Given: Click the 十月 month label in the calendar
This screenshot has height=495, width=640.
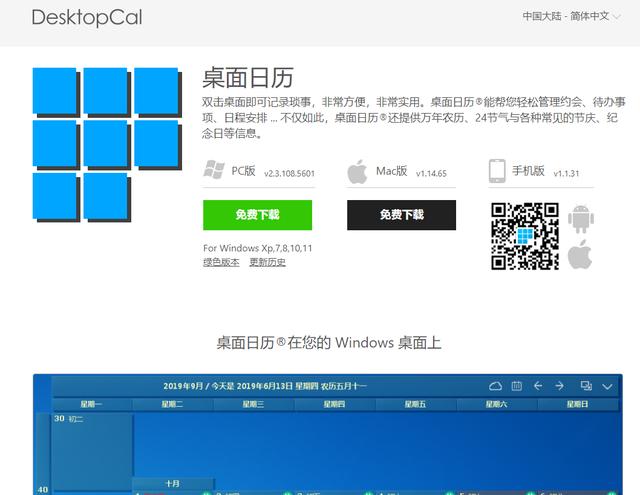Looking at the screenshot, I should (172, 484).
